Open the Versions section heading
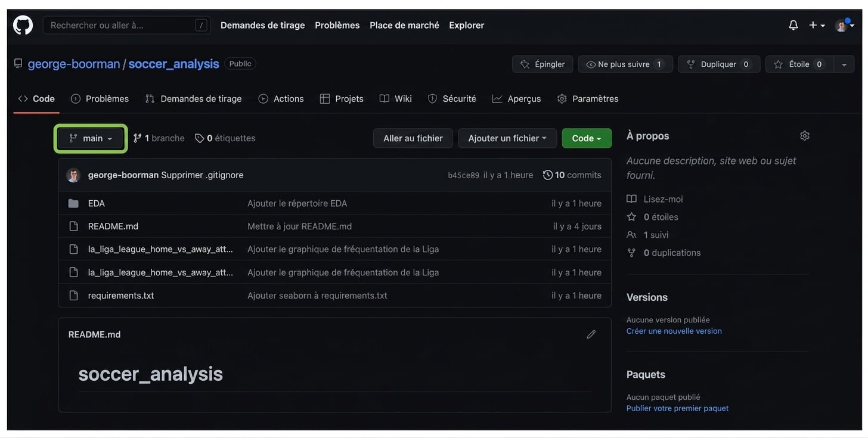This screenshot has height=438, width=868. [x=647, y=297]
